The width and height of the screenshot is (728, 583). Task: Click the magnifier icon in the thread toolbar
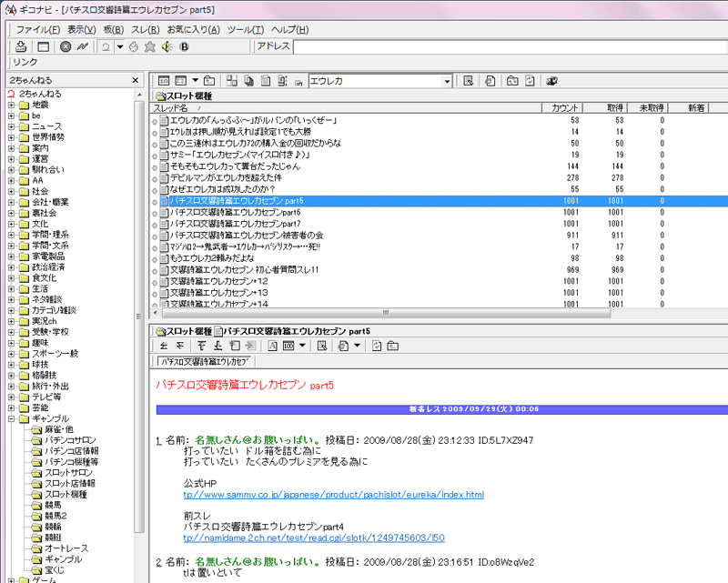tap(322, 346)
